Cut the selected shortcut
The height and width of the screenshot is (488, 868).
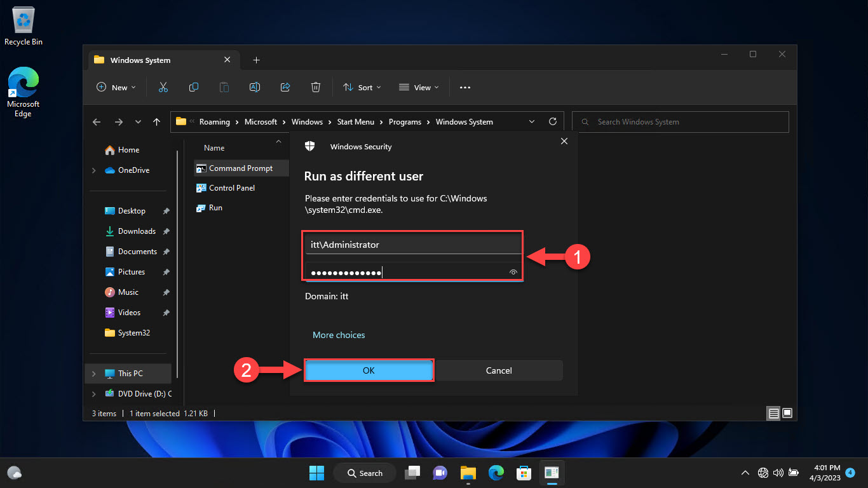[163, 87]
